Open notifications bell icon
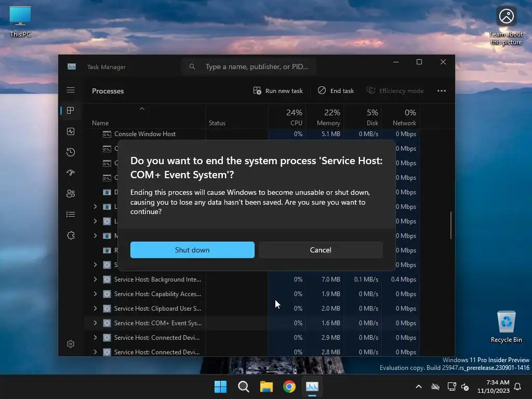 tap(518, 387)
